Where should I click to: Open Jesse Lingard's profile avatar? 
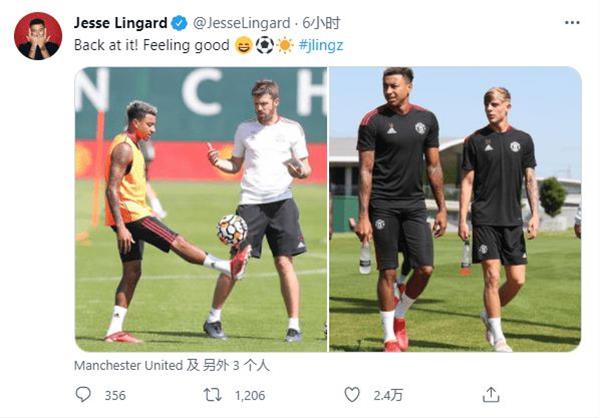coord(38,36)
